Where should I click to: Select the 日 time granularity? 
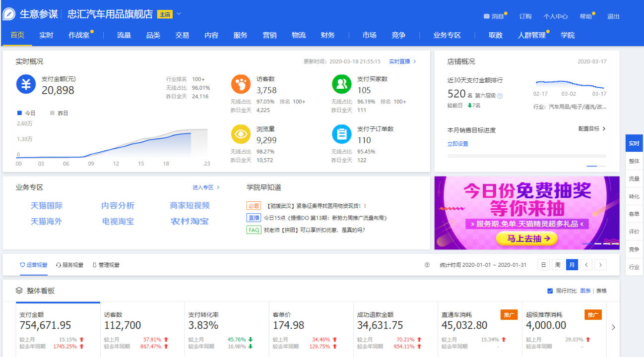(544, 265)
